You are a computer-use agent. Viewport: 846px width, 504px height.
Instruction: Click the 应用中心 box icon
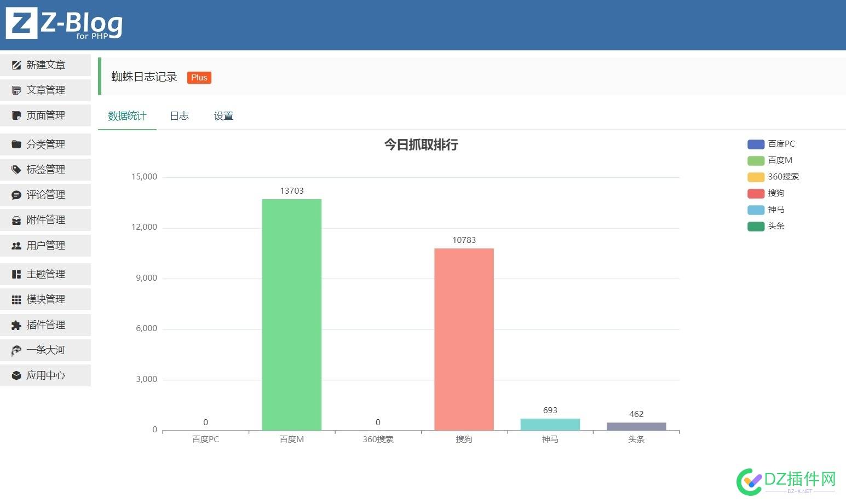16,375
